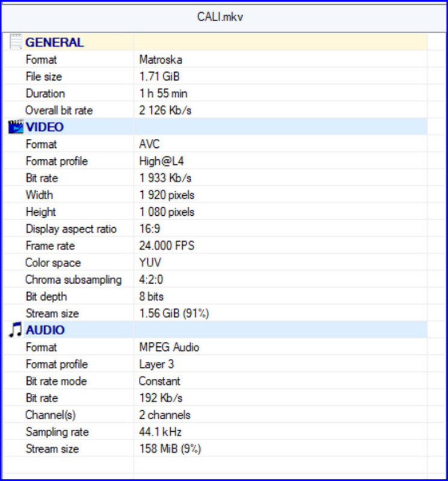Screen dimensions: 448x481
Task: Select the 8 bits value
Action: [152, 296]
